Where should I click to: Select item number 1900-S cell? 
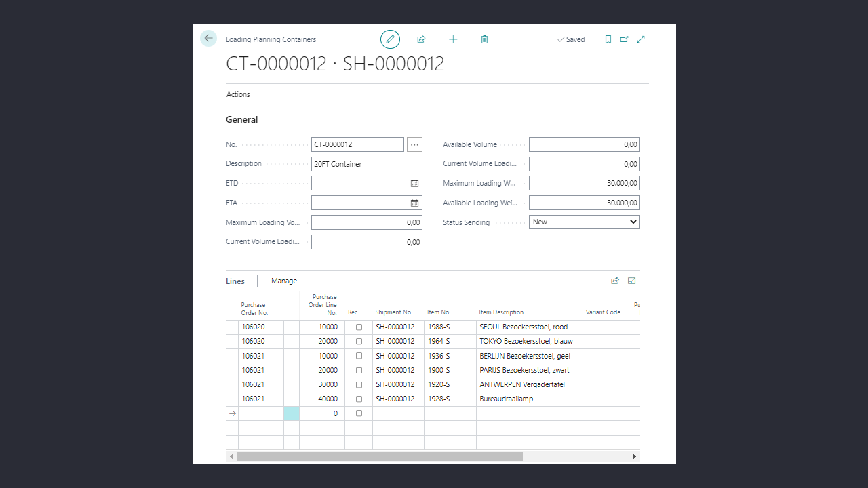point(450,371)
